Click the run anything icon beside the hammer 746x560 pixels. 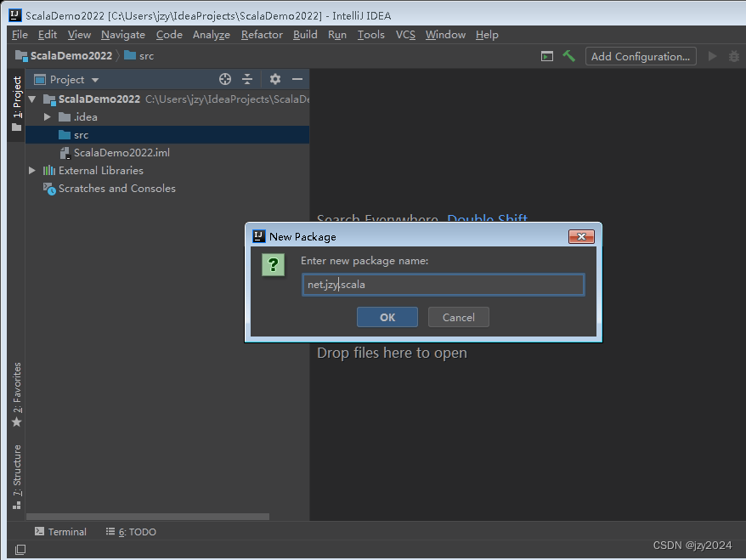click(547, 57)
